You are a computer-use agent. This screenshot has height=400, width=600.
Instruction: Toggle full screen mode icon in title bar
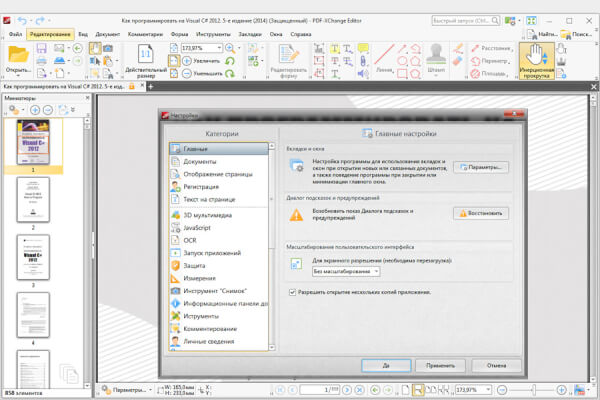(531, 21)
